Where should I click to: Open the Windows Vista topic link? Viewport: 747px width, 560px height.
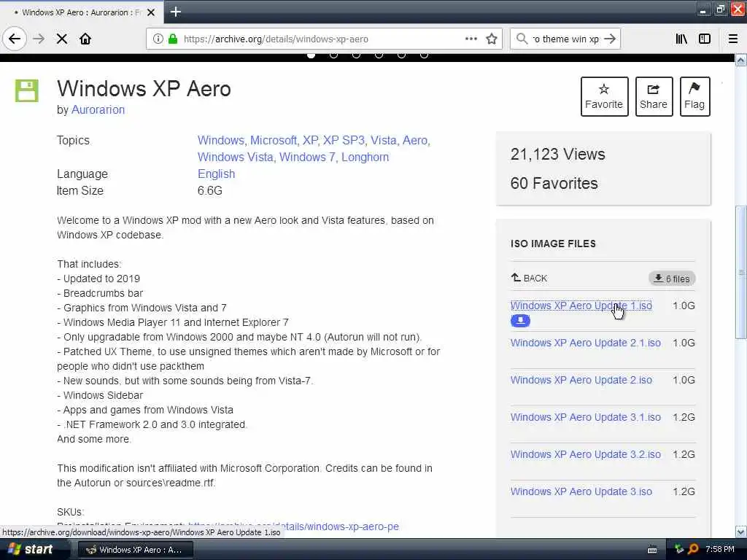(x=236, y=157)
